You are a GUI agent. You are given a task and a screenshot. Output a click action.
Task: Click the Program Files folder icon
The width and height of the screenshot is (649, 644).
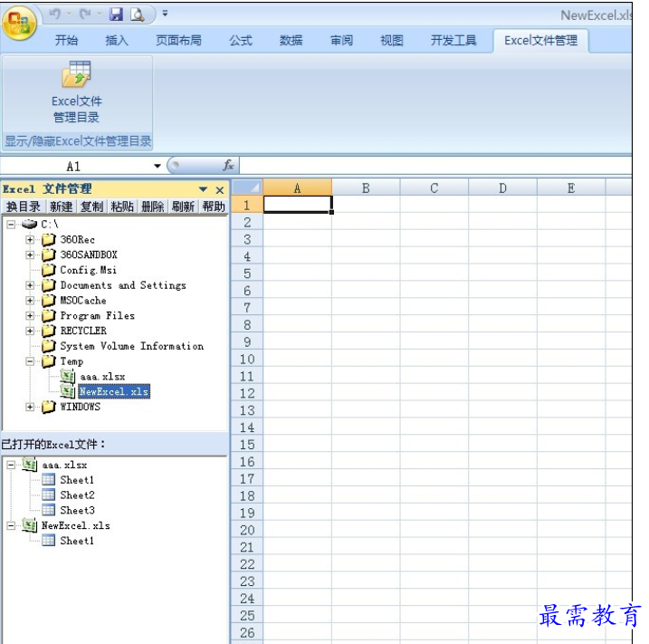point(49,315)
